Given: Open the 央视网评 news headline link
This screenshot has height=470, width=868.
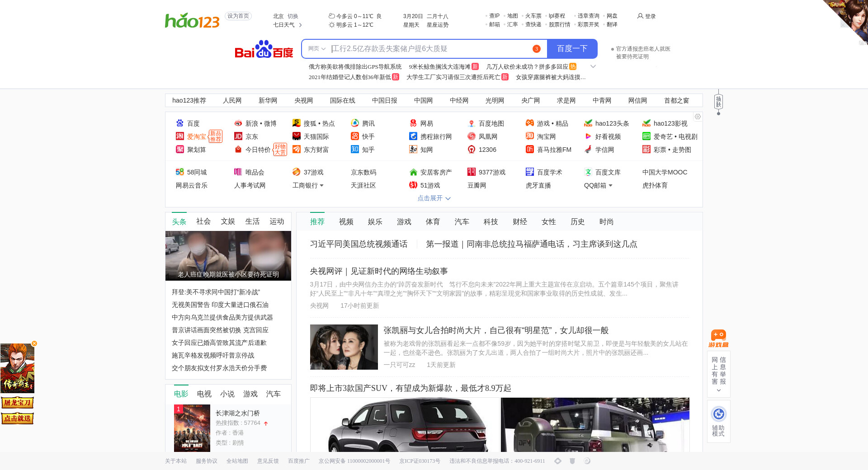Looking at the screenshot, I should click(x=378, y=271).
